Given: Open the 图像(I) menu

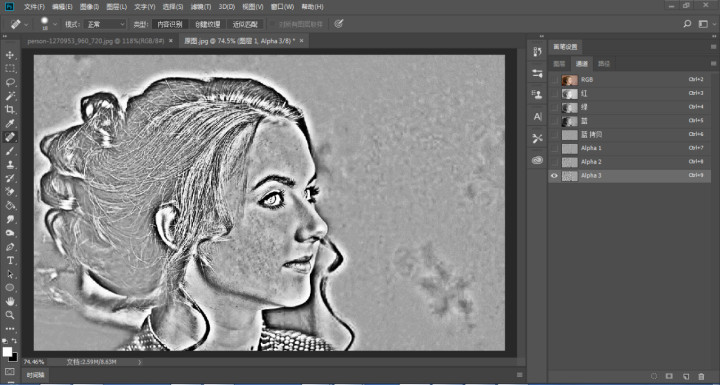Looking at the screenshot, I should (89, 7).
